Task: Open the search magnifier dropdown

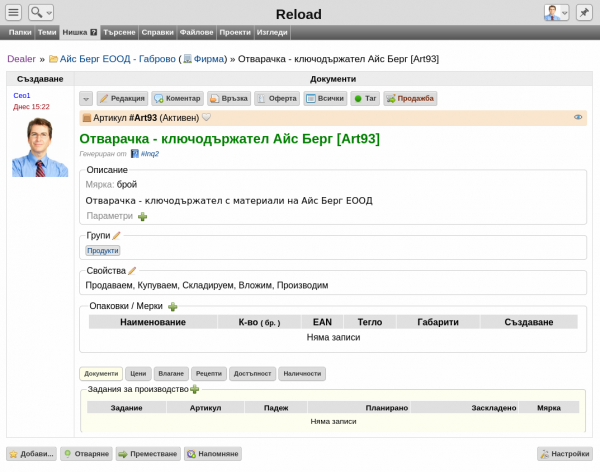Action: click(x=41, y=13)
